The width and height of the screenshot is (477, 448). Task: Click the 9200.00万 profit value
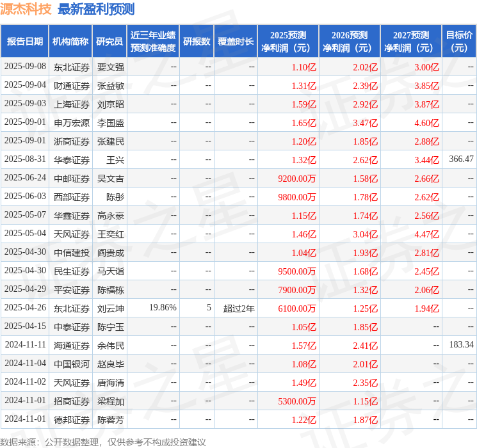coord(297,179)
